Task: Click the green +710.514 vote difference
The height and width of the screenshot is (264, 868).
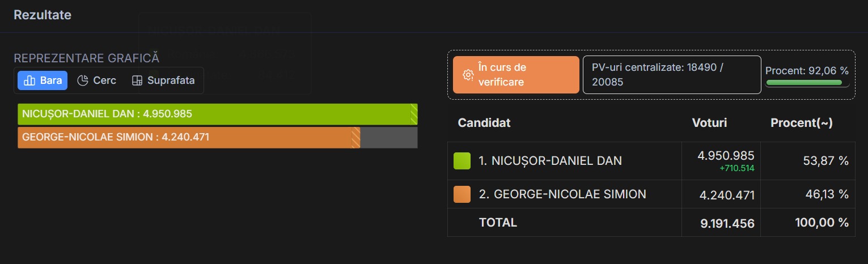Action: click(737, 168)
